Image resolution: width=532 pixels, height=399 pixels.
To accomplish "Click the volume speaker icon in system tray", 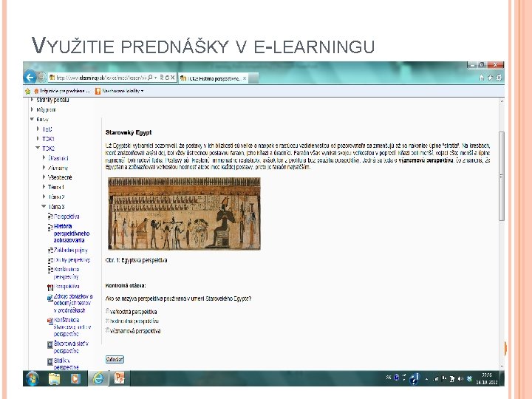I will click(x=460, y=378).
